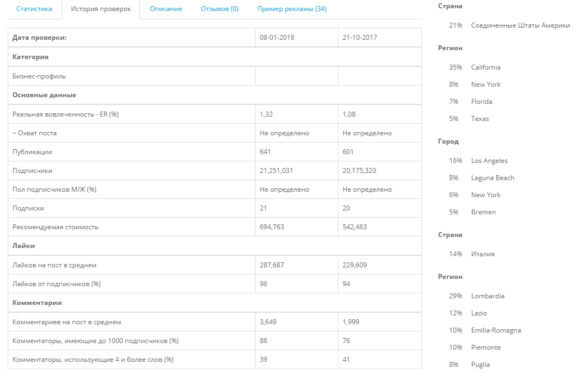
Task: Select the Los Angeles city entry
Action: pyautogui.click(x=489, y=161)
